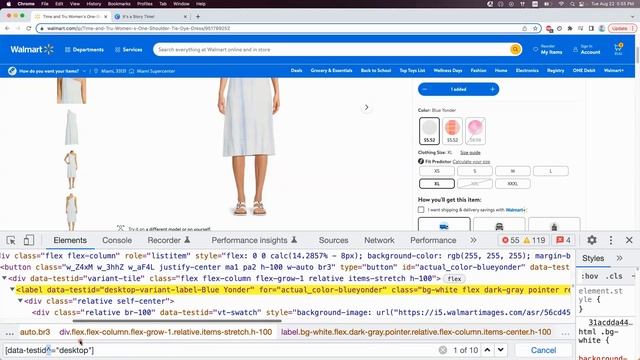
Task: Collapse the highlighted label node
Action: point(12,289)
